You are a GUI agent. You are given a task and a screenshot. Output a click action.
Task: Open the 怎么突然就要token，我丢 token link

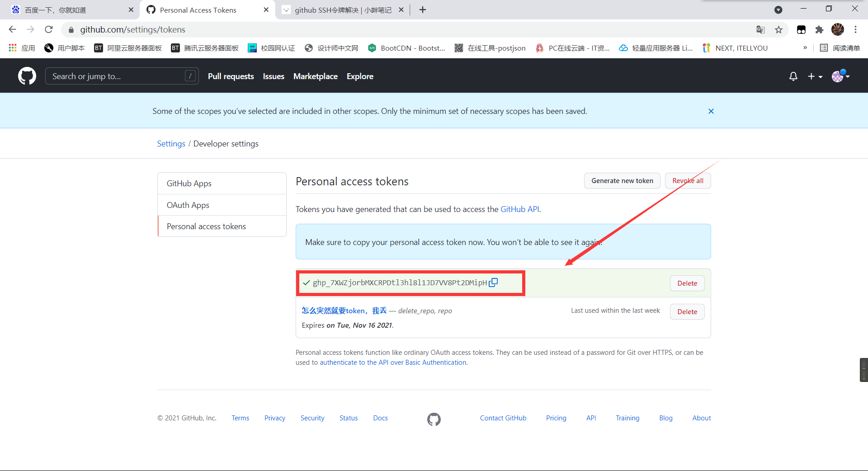click(344, 311)
